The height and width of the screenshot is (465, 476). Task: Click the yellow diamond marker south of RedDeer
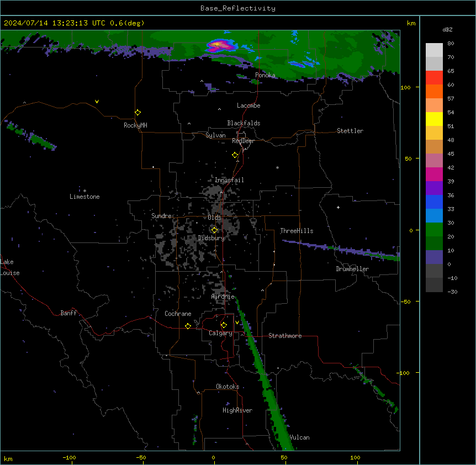235,155
